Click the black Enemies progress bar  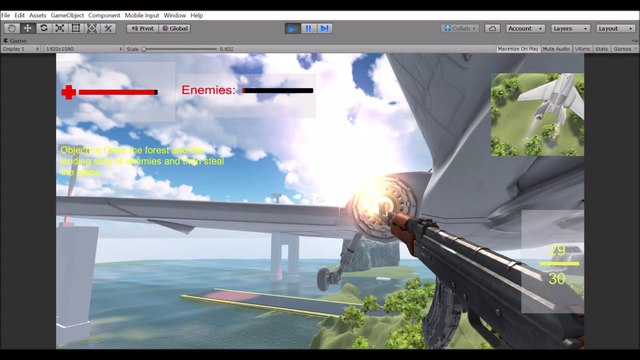pyautogui.click(x=278, y=91)
